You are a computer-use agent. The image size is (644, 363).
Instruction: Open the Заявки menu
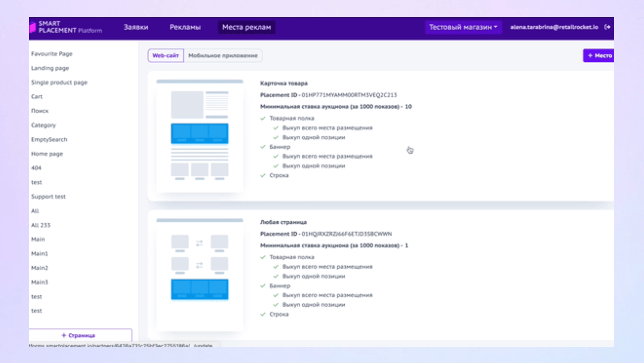point(136,27)
